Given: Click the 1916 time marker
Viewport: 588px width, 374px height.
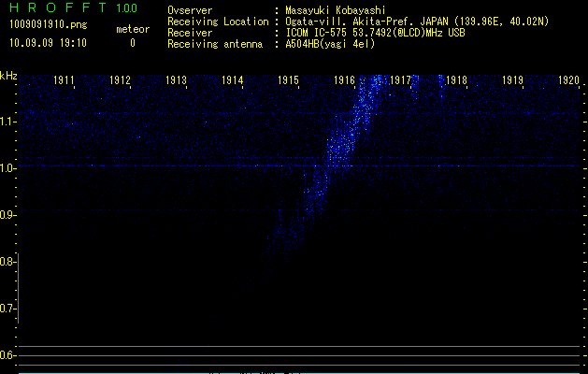Looking at the screenshot, I should pyautogui.click(x=344, y=80).
